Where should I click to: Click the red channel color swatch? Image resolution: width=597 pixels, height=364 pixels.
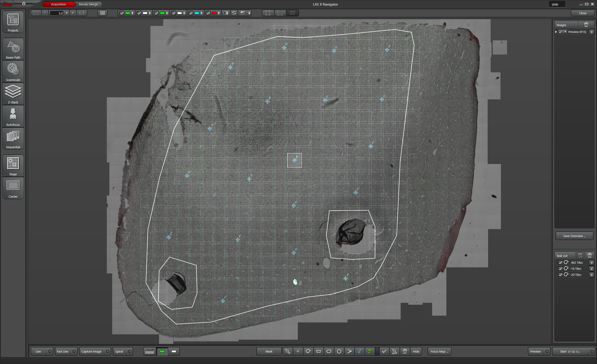[x=214, y=13]
